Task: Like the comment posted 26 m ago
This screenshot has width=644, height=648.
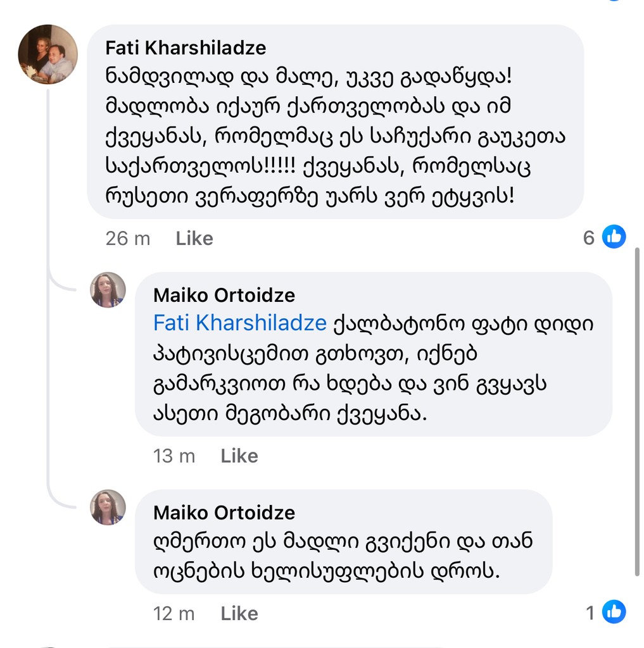Action: 194,239
